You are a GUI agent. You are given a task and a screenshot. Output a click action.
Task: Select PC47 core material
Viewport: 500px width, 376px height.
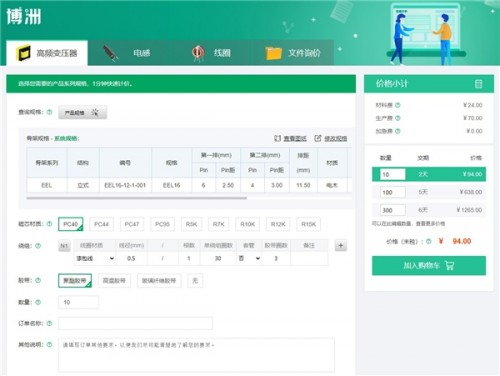click(132, 224)
